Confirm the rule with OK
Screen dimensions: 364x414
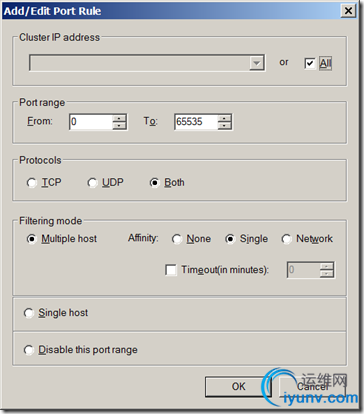pos(238,387)
